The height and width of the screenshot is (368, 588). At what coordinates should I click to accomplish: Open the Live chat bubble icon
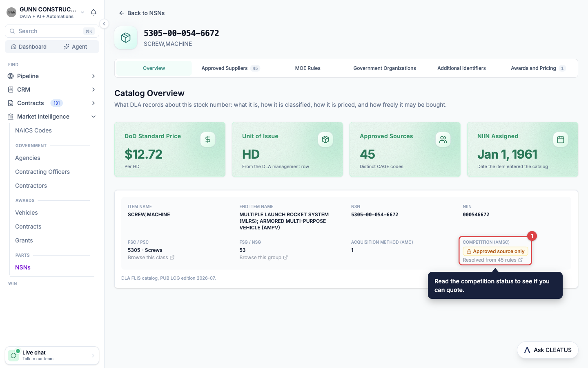13,355
